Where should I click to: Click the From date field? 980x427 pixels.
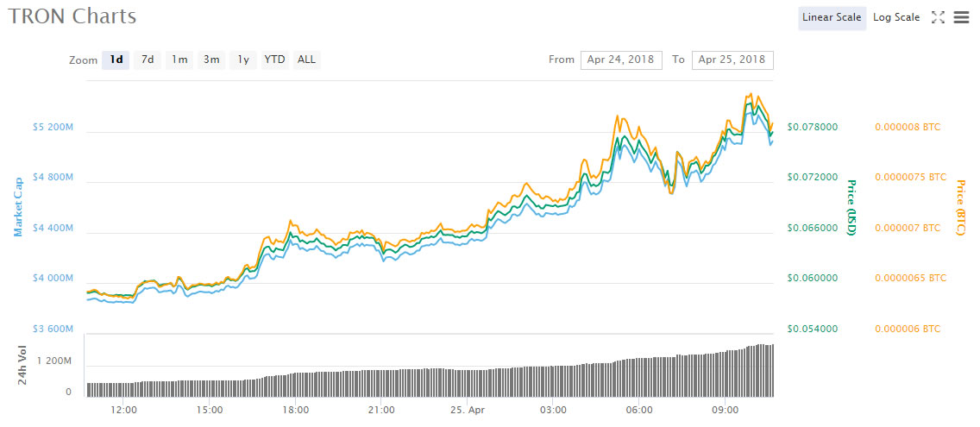(621, 60)
